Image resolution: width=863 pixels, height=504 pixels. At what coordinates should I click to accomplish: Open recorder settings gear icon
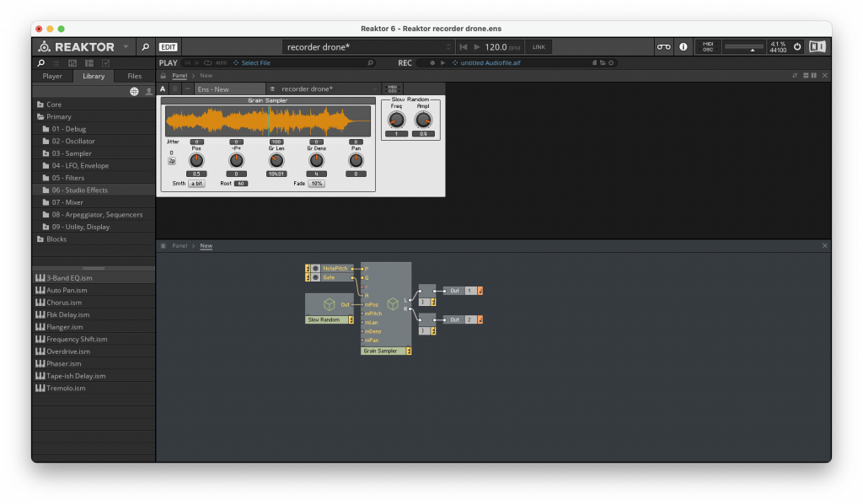pos(611,62)
